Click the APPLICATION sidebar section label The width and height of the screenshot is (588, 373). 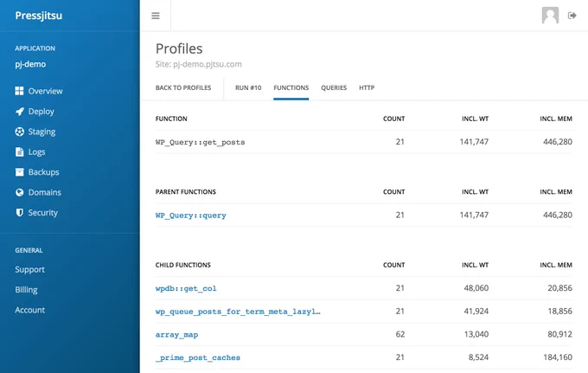point(35,48)
